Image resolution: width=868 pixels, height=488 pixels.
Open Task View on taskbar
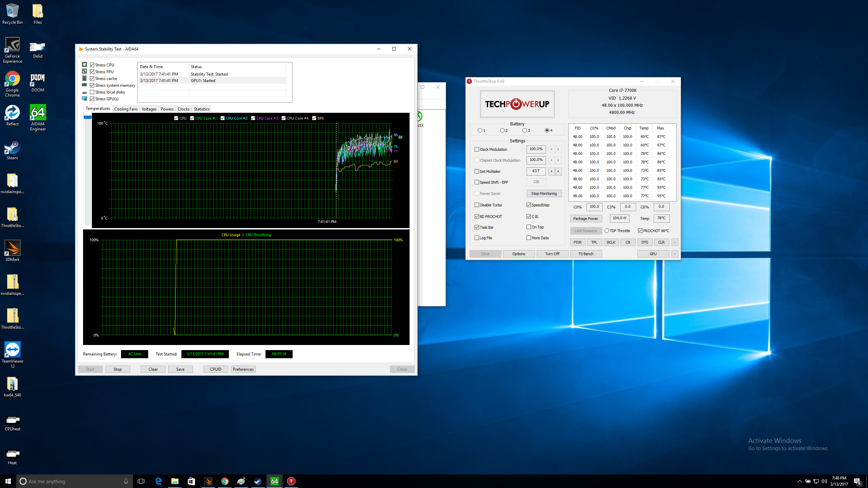point(141,481)
